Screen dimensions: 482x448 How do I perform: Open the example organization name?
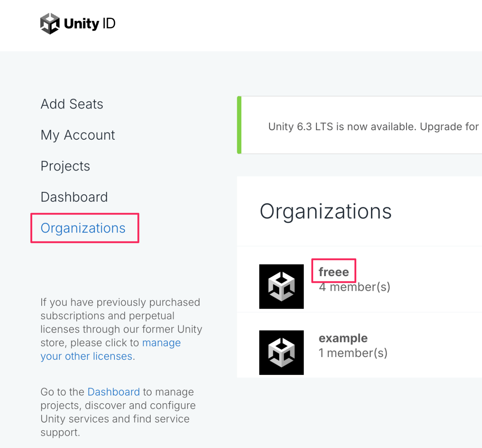(x=343, y=338)
